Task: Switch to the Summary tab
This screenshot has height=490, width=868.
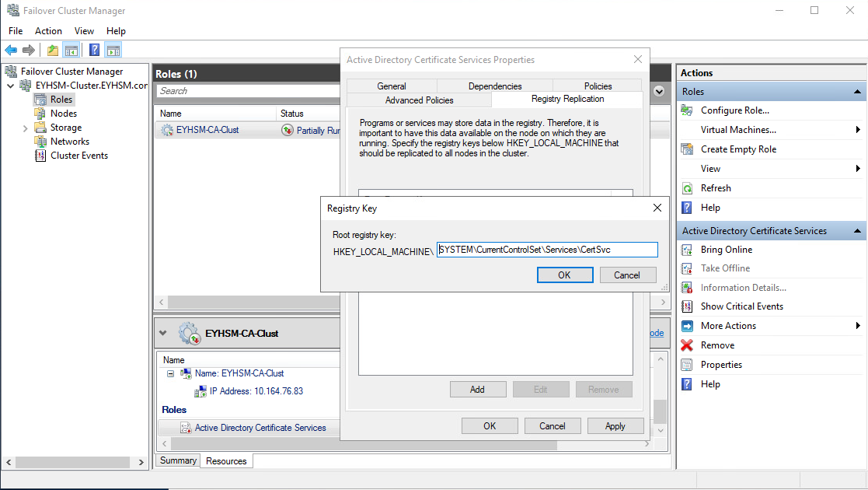Action: (178, 460)
